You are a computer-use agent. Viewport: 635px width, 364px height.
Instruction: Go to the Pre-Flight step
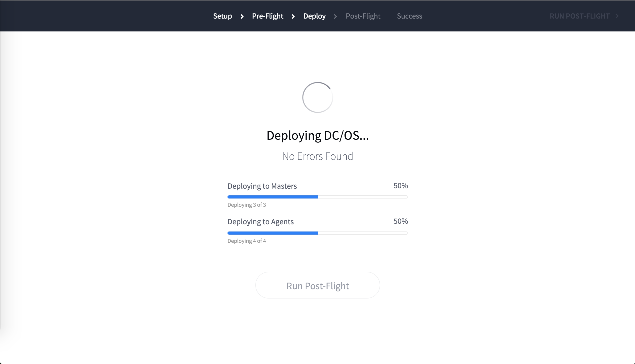[x=267, y=16]
